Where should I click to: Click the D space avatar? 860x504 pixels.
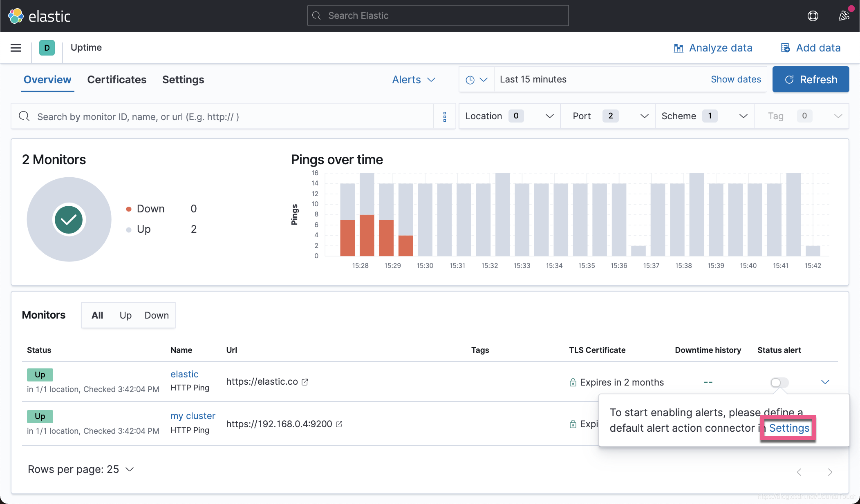pos(47,48)
